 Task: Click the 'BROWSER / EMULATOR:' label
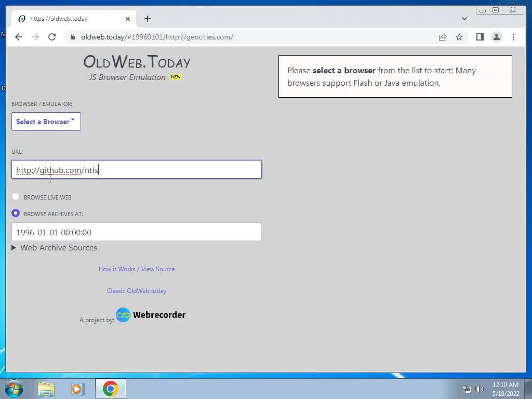42,104
